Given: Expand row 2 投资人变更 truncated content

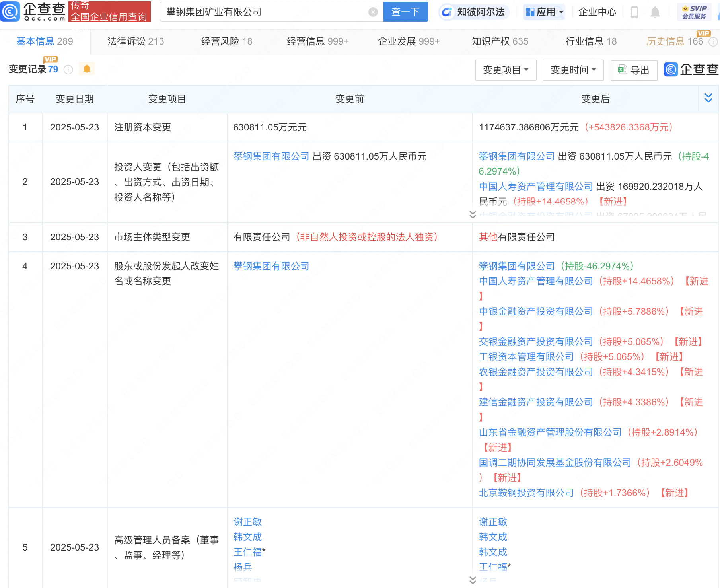Looking at the screenshot, I should click(x=473, y=214).
